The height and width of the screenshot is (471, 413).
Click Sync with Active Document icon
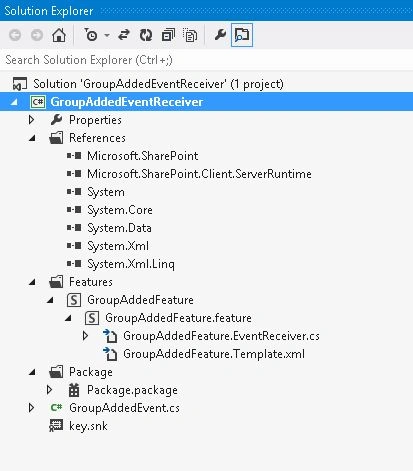point(124,35)
